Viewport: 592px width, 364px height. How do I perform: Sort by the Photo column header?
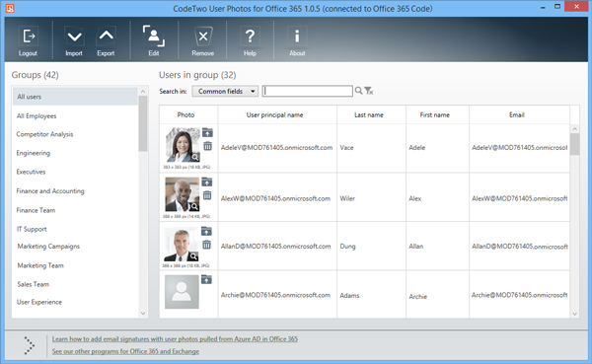click(x=188, y=114)
